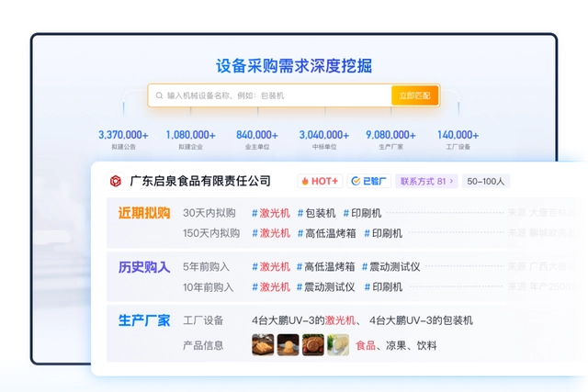Image resolution: width=588 pixels, height=392 pixels.
Task: Click the 生产厂家 section heading
Action: pyautogui.click(x=144, y=320)
